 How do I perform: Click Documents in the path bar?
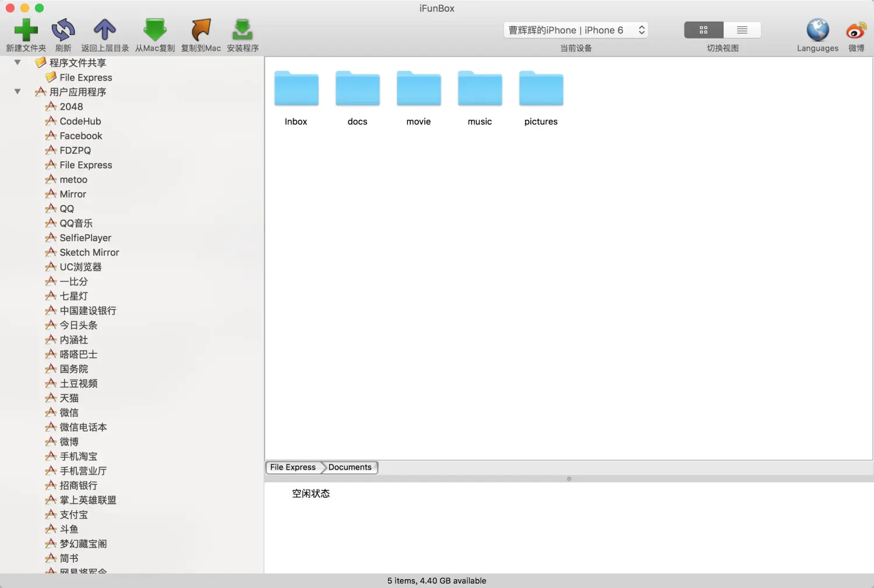(x=350, y=467)
